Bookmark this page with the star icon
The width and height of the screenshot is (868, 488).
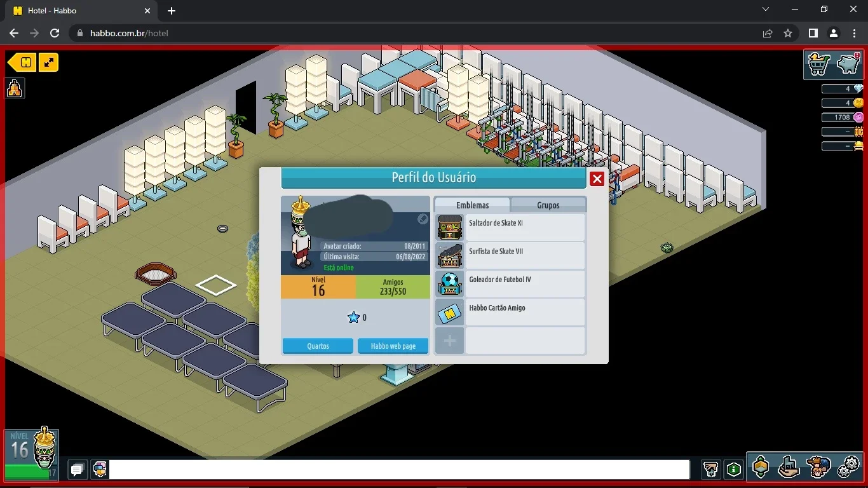[788, 33]
